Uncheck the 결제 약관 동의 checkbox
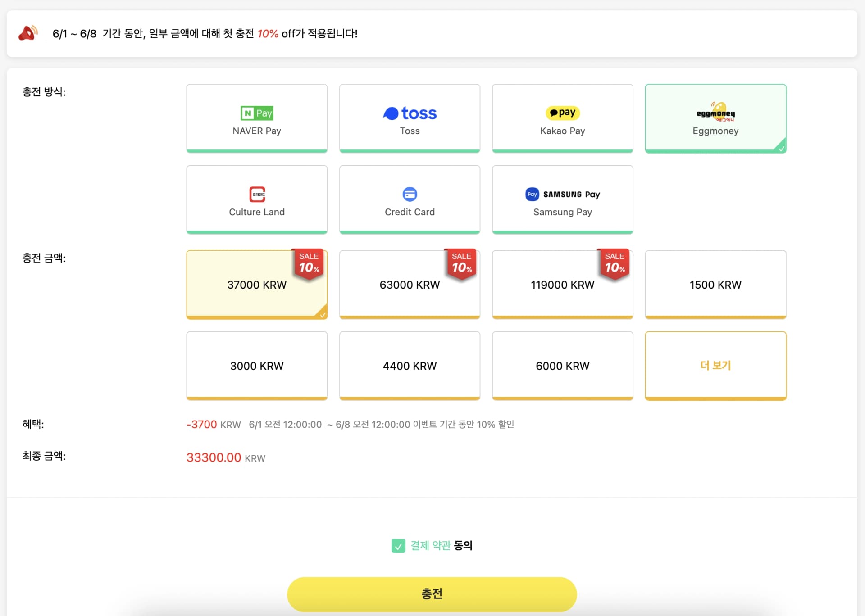865x616 pixels. tap(398, 546)
